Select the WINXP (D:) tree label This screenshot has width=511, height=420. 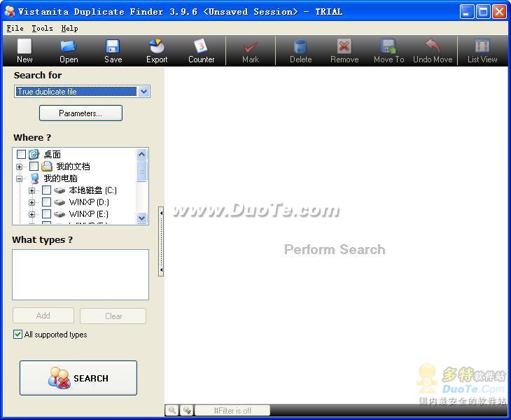[89, 202]
